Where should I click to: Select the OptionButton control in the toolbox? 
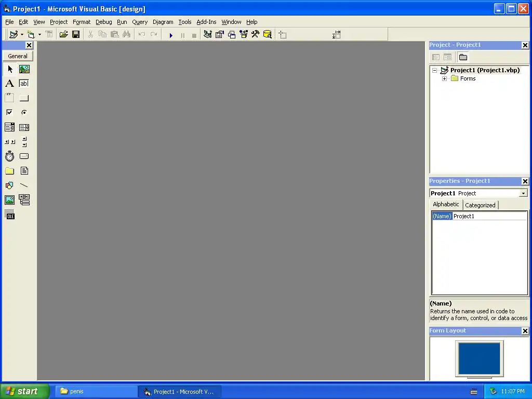(24, 112)
